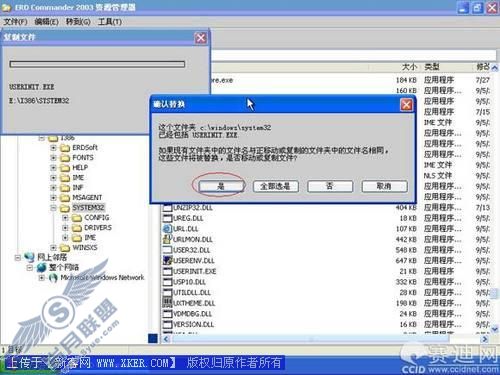Select the SYSTEM32 folder icon

click(65, 208)
